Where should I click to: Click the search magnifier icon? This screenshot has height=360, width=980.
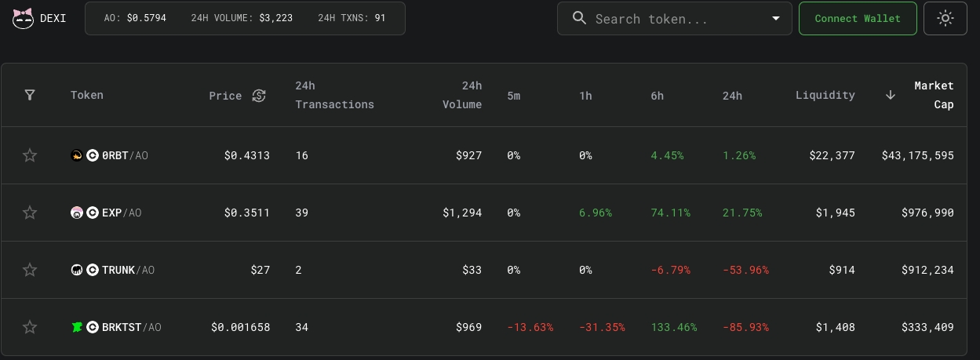(x=580, y=18)
